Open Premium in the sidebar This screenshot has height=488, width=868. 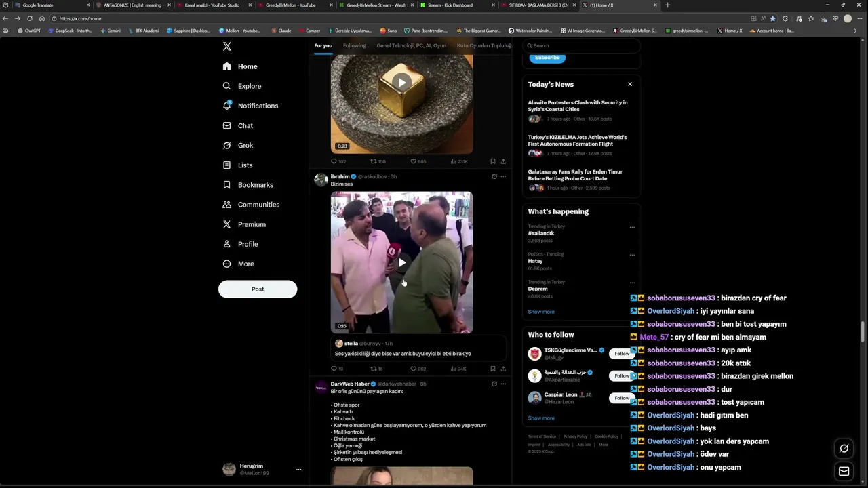click(x=244, y=224)
